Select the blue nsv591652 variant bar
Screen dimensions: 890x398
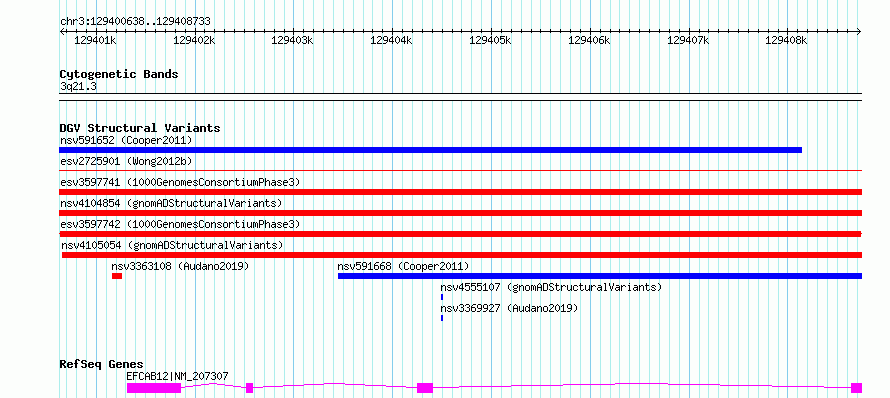[431, 150]
